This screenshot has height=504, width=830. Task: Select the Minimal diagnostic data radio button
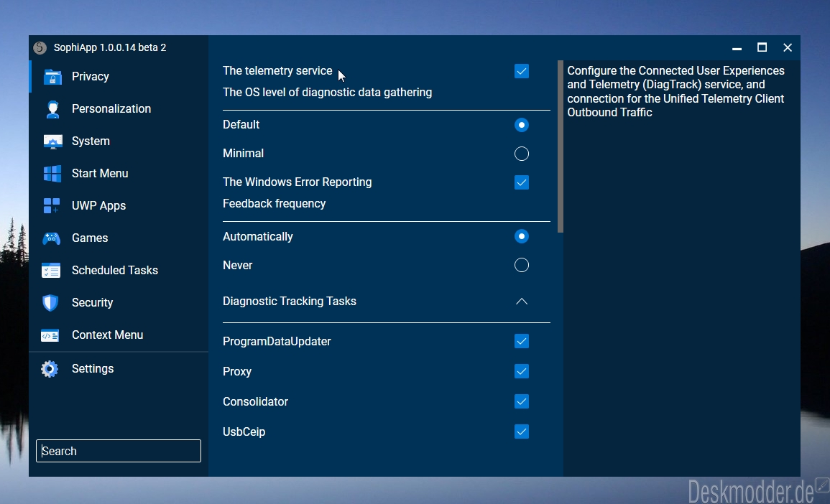coord(522,154)
